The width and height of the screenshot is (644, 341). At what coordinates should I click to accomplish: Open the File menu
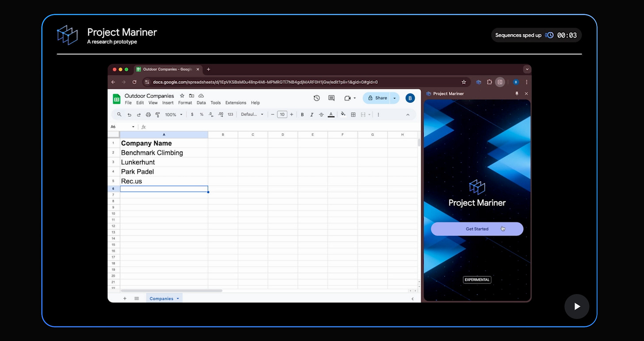coord(128,103)
